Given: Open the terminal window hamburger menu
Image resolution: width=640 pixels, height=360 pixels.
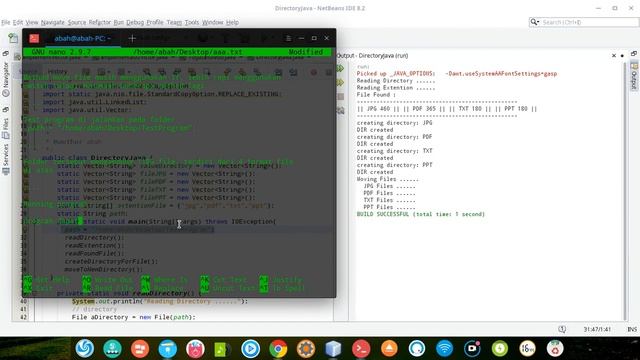Looking at the screenshot, I should click(288, 38).
